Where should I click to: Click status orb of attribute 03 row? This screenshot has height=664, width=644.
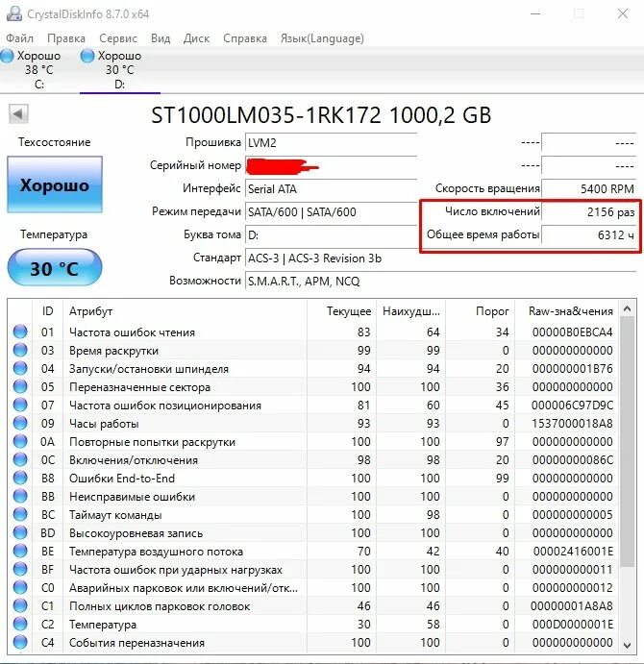(20, 350)
